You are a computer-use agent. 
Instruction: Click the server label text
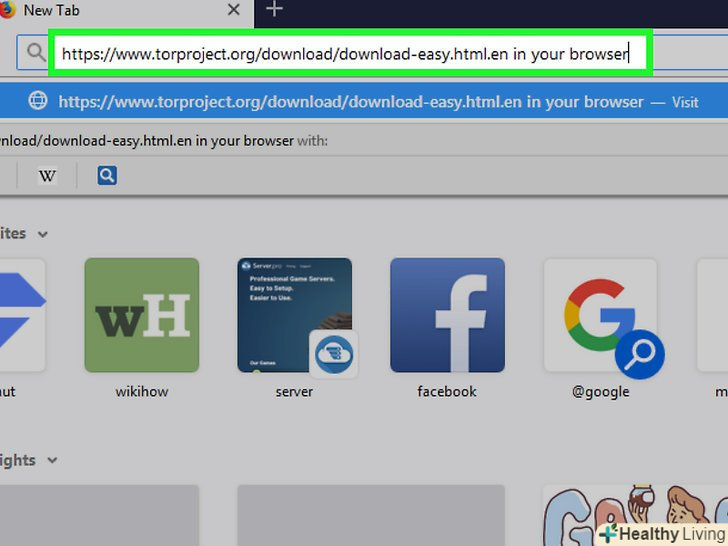tap(294, 391)
